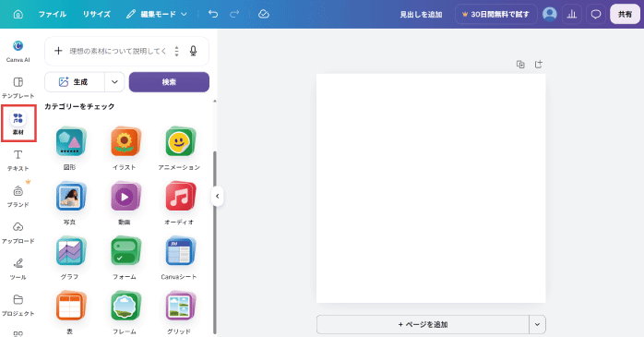Open the ファイル menu
Viewport: 644px width, 337px height.
53,15
